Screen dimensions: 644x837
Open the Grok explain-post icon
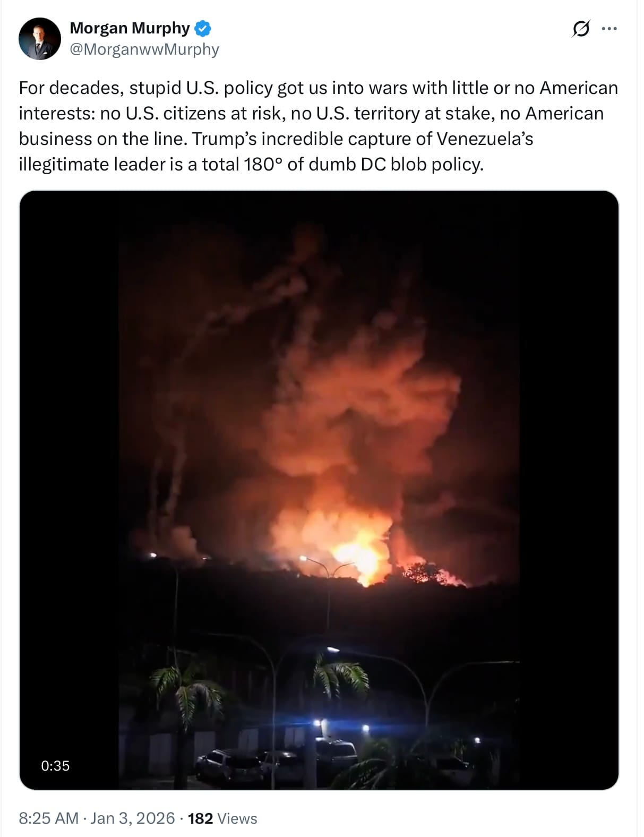tap(580, 28)
